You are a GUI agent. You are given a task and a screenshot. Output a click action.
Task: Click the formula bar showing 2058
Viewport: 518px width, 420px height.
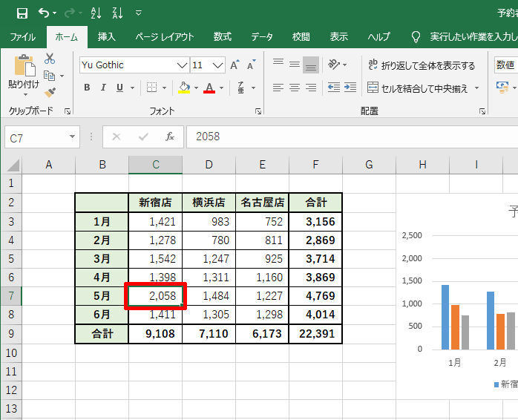[353, 137]
